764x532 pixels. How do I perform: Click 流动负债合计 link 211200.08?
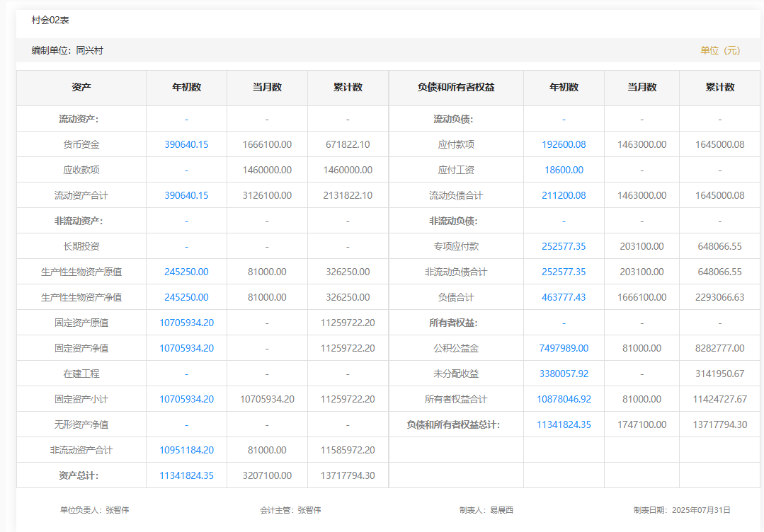click(x=564, y=195)
